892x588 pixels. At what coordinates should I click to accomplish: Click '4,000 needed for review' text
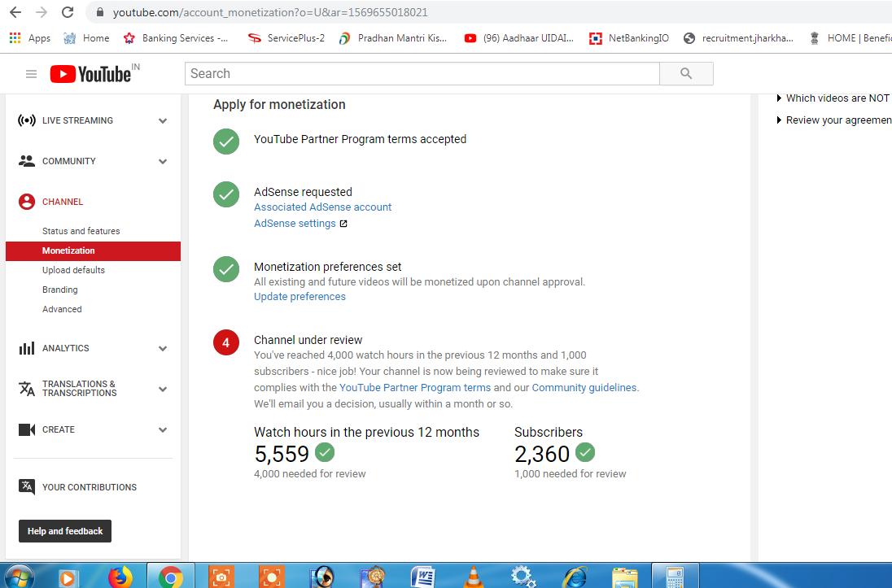(x=309, y=473)
